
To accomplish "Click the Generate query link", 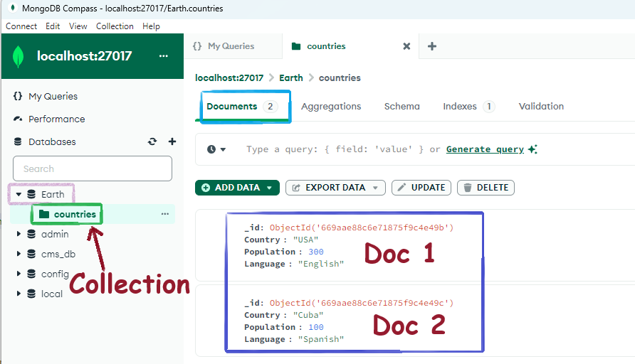I will tap(485, 149).
